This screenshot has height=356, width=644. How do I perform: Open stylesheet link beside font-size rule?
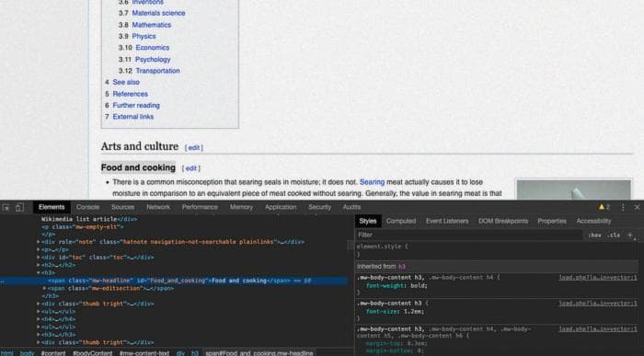click(598, 304)
